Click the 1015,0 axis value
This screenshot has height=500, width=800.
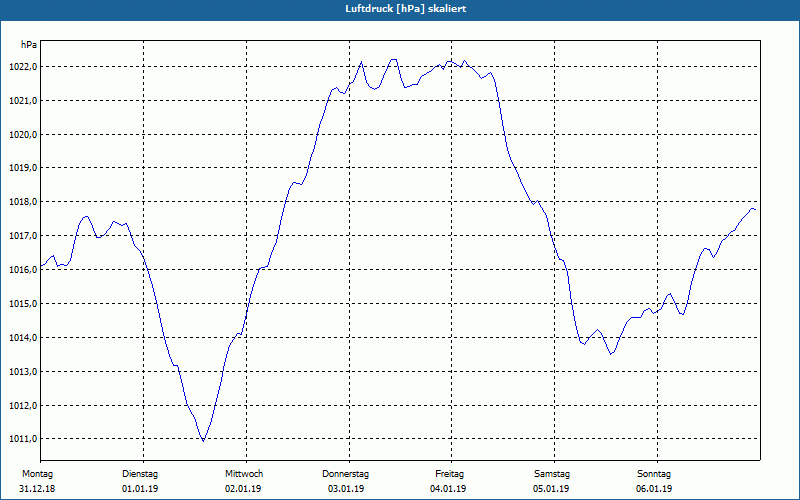pyautogui.click(x=23, y=304)
